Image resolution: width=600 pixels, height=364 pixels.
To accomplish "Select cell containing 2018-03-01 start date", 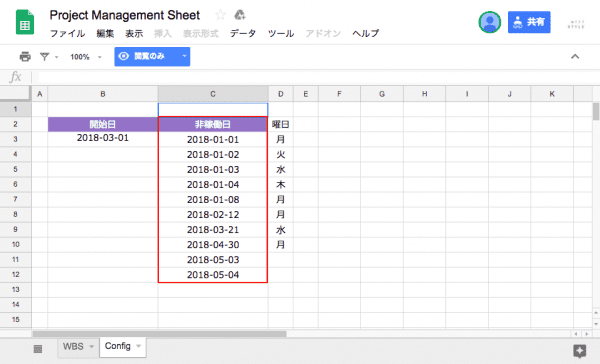I will pos(103,139).
